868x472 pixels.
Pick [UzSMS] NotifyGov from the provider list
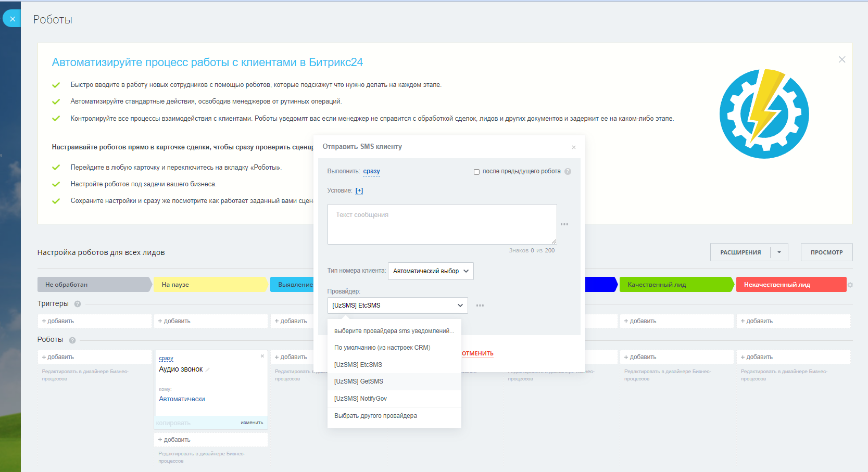point(394,399)
